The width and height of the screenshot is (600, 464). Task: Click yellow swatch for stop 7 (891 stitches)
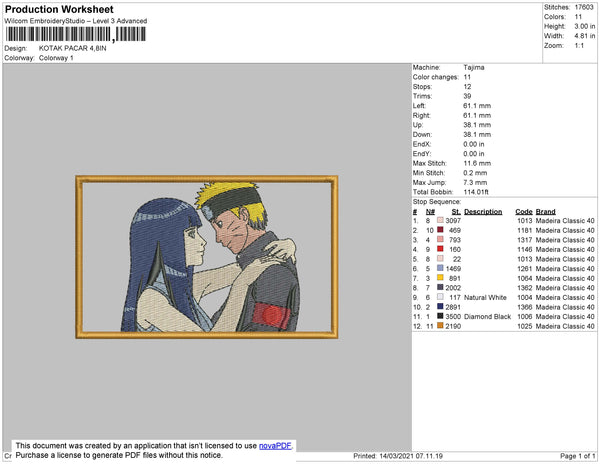[x=440, y=278]
